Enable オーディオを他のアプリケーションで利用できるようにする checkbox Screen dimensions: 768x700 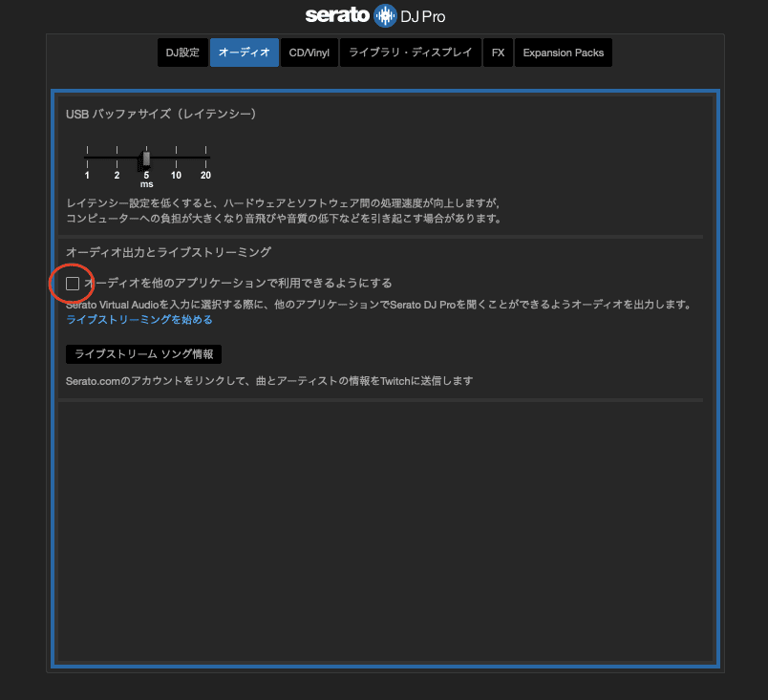(73, 284)
